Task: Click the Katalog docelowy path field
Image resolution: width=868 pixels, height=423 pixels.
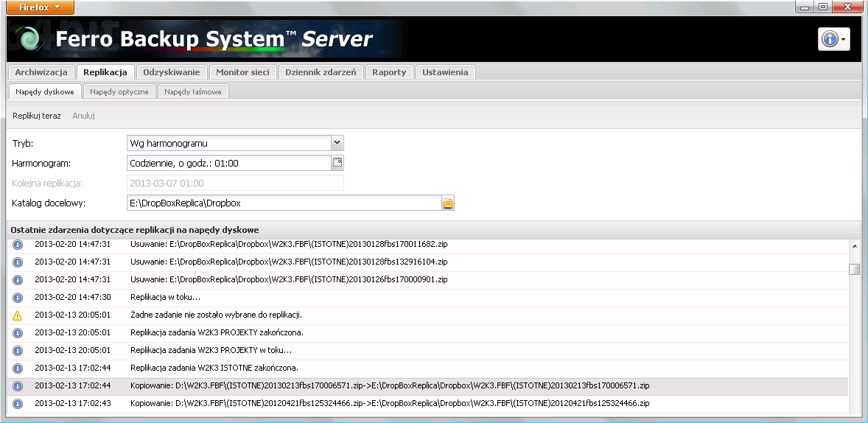Action: (284, 203)
